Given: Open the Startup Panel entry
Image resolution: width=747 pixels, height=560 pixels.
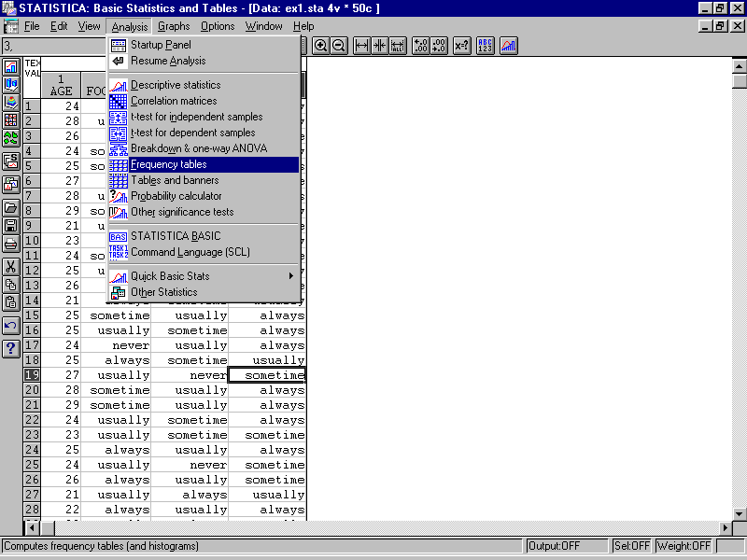Looking at the screenshot, I should click(x=204, y=45).
